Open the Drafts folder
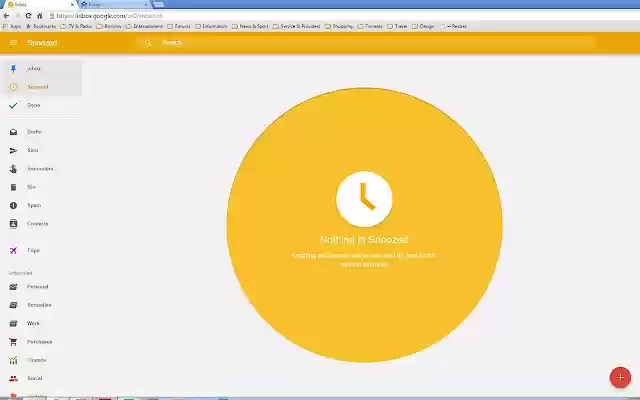 click(42, 132)
